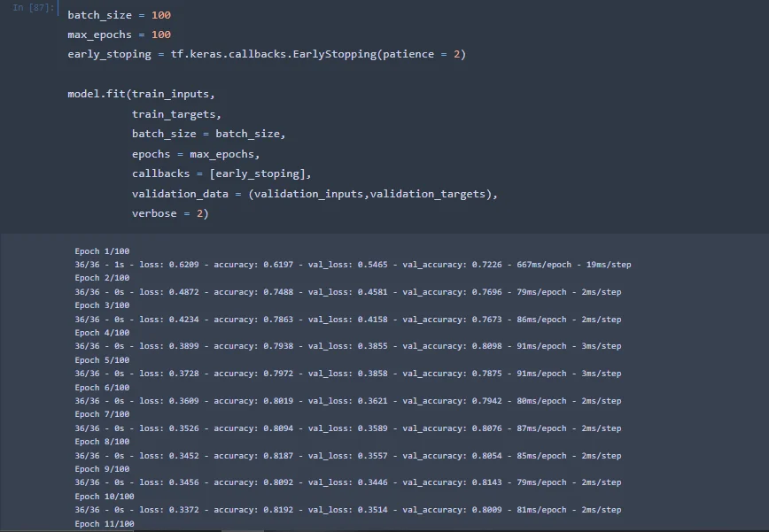Place cursor on the batch_size = 100 line
Screen dimensions: 769x532
click(119, 15)
